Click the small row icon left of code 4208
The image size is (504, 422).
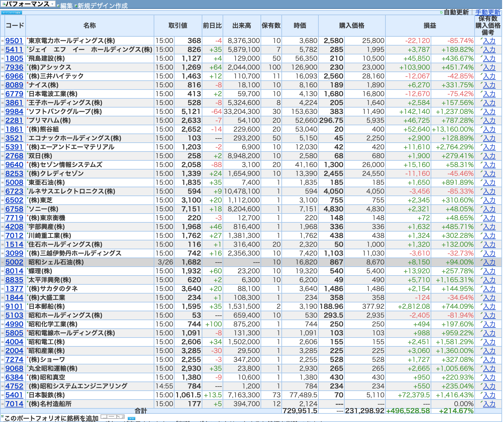[x=3, y=227]
